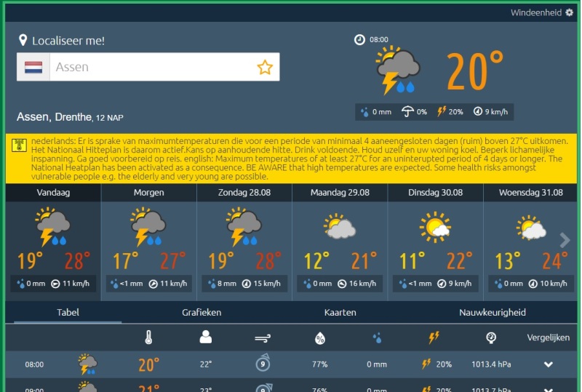582x392 pixels.
Task: Select the Nauwkeurigheid tab
Action: [493, 312]
